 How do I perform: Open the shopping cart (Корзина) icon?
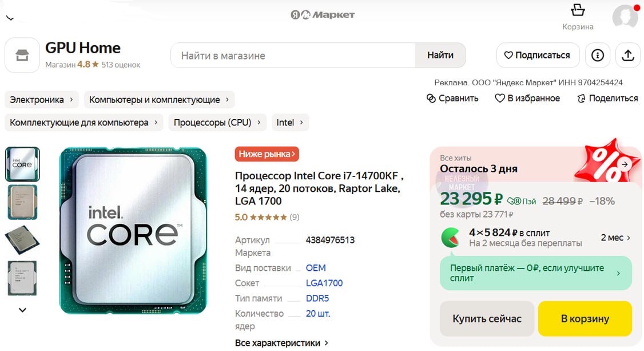pyautogui.click(x=578, y=11)
